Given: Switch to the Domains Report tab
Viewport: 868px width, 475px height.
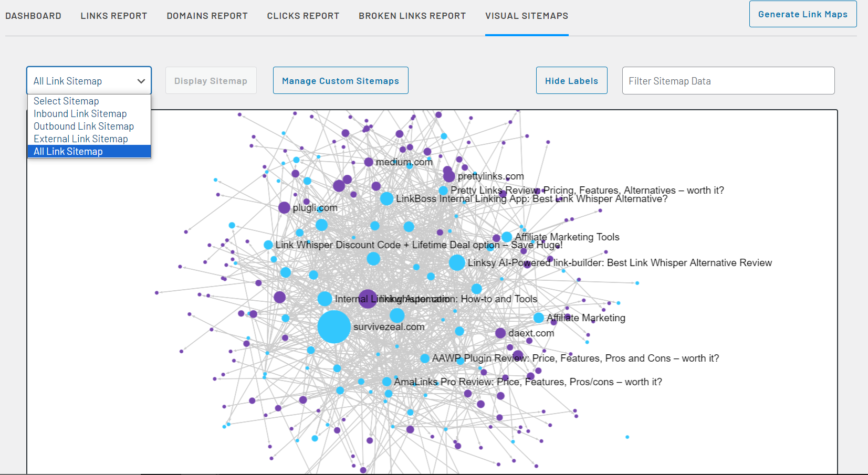Looking at the screenshot, I should 207,15.
